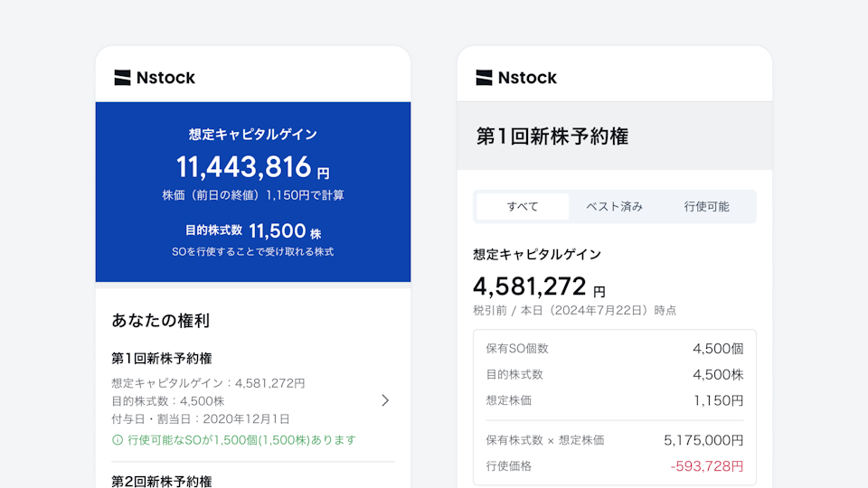Click the あなたの権利 section heading

pyautogui.click(x=161, y=320)
